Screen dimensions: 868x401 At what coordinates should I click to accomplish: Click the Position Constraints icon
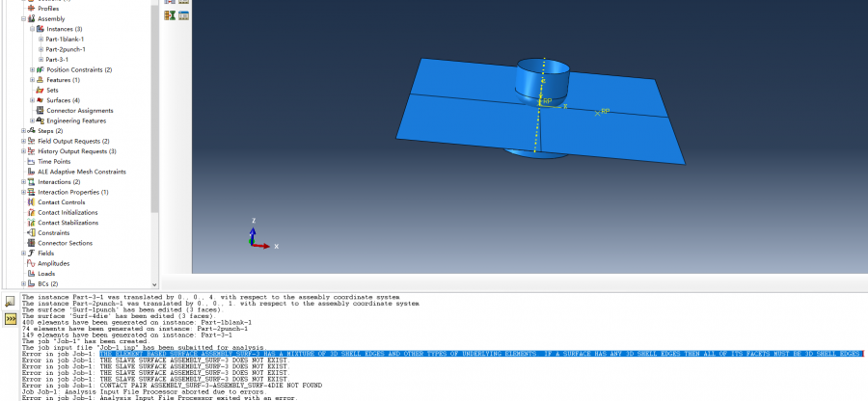pyautogui.click(x=40, y=69)
